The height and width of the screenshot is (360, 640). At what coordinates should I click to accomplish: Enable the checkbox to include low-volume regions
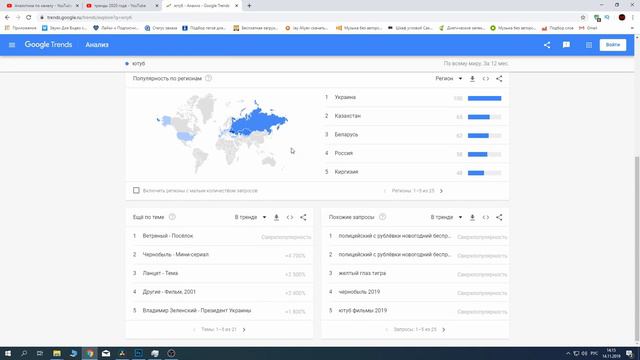pyautogui.click(x=136, y=190)
